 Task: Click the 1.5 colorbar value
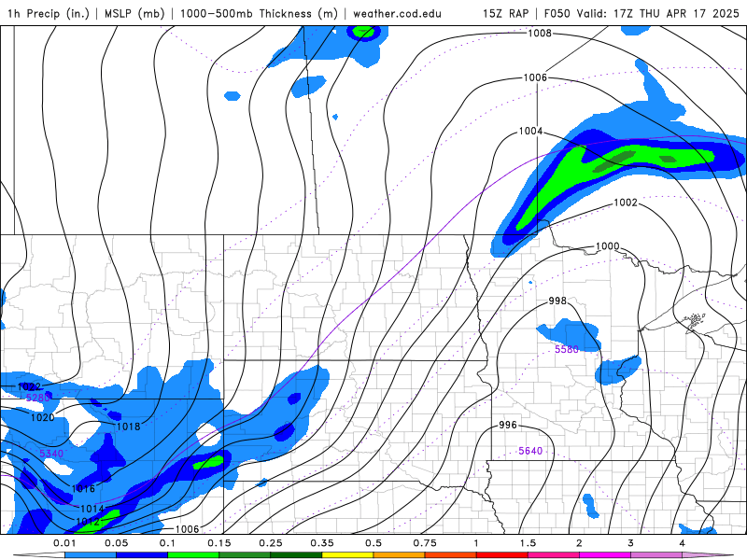point(528,543)
